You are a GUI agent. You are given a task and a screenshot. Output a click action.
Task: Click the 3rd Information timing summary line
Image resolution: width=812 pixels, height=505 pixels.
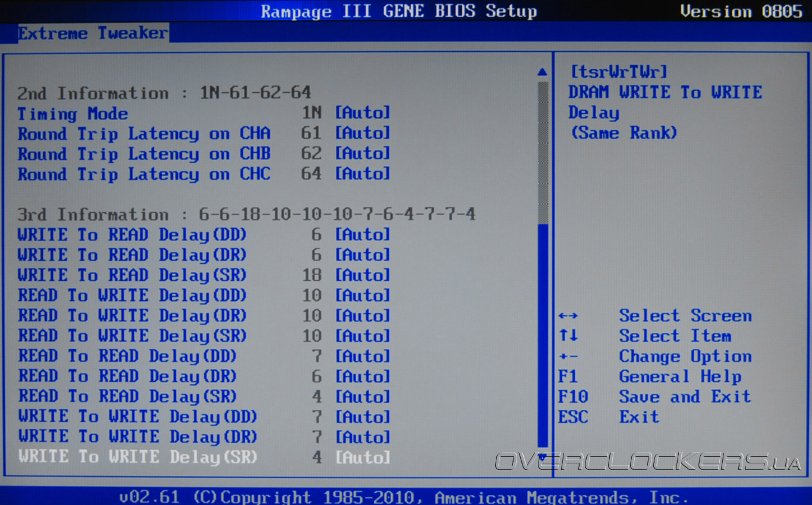[247, 214]
